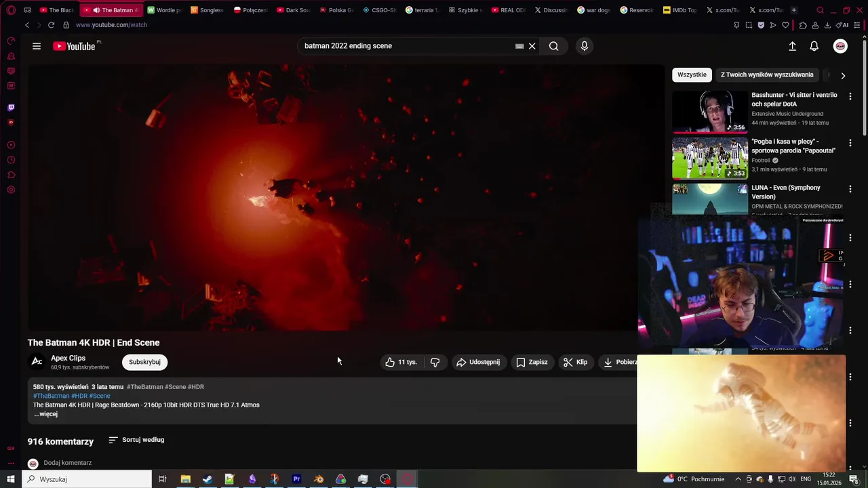Show more filter chips with right chevron
868x488 pixels.
click(x=843, y=75)
